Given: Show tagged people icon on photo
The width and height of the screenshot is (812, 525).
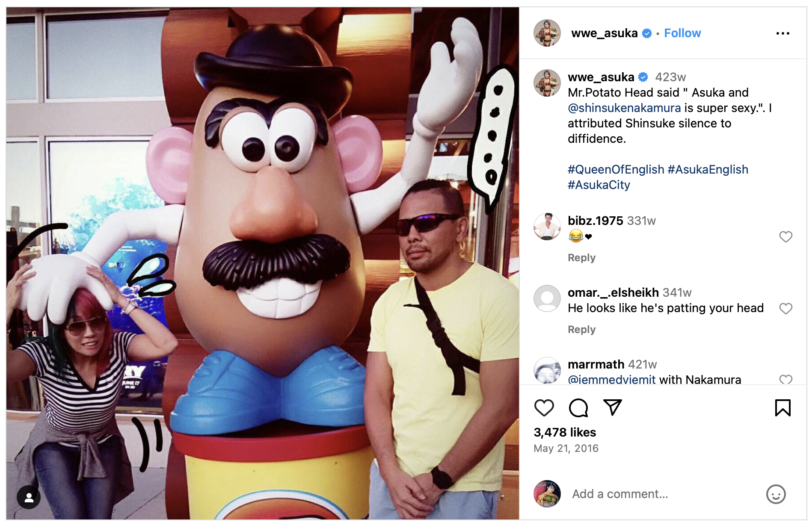Looking at the screenshot, I should [29, 497].
